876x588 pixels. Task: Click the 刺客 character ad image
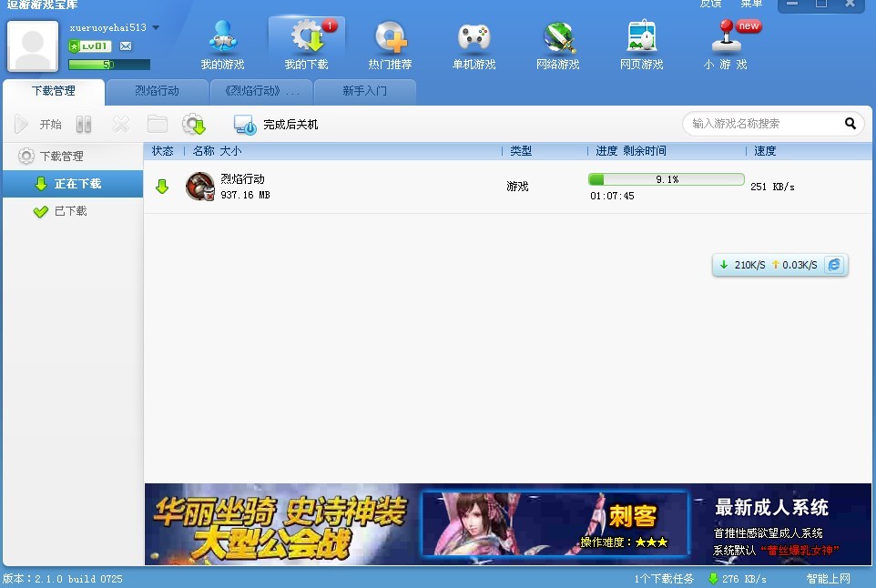555,523
